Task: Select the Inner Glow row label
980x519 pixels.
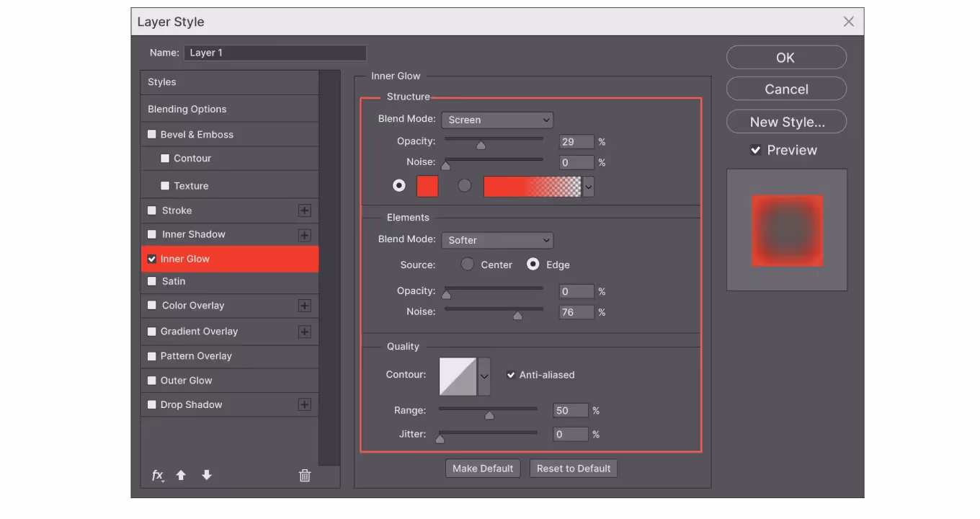Action: coord(185,259)
